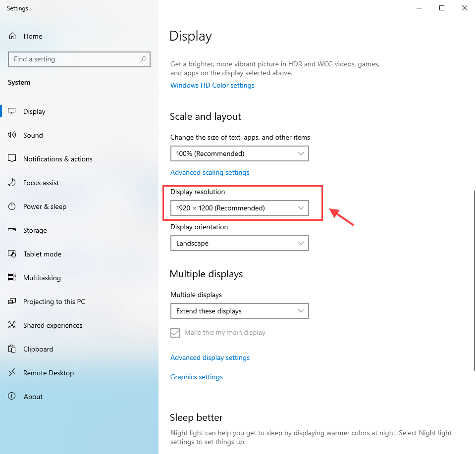Open the Remote Desktop settings page
Image resolution: width=476 pixels, height=454 pixels.
48,373
